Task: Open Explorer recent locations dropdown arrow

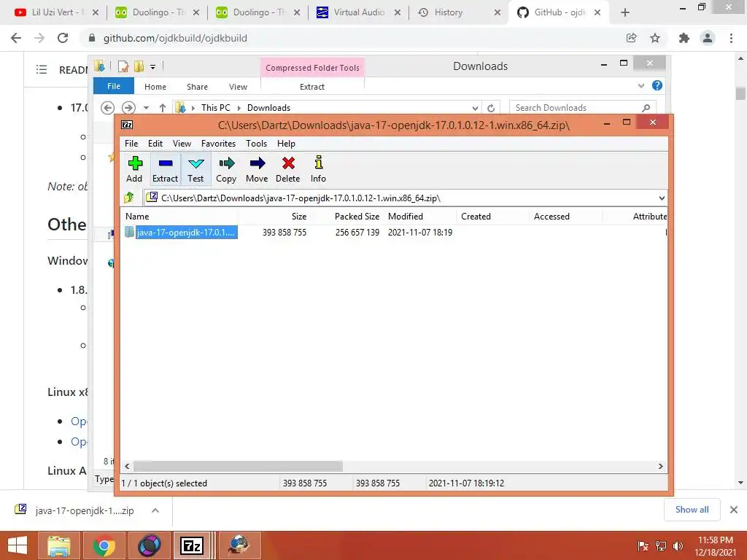Action: (146, 108)
